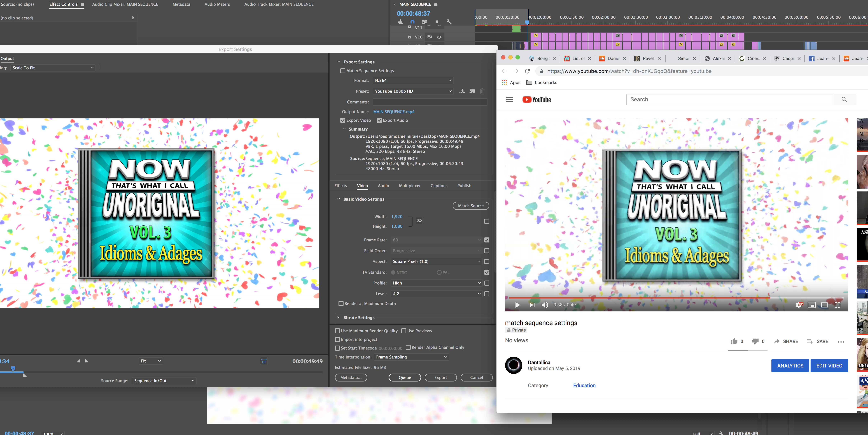The height and width of the screenshot is (435, 868).
Task: Toggle the width-height link constraint icon
Action: (x=419, y=221)
